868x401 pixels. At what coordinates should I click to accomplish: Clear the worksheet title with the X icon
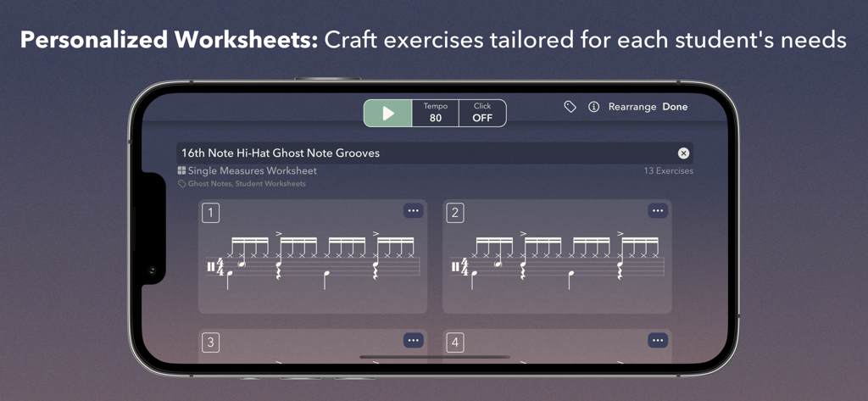tap(683, 153)
